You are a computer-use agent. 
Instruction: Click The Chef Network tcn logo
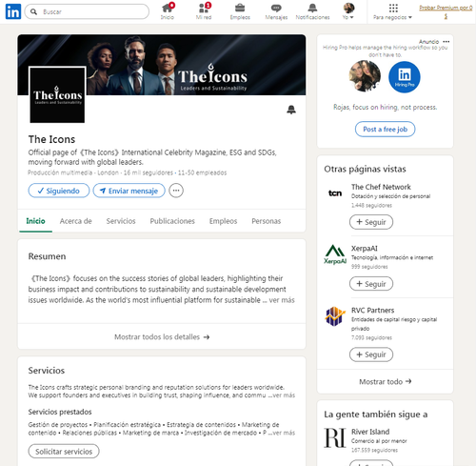(335, 193)
